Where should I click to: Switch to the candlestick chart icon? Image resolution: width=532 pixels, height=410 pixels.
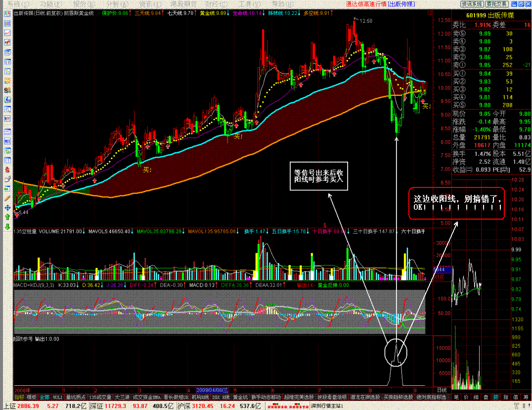(x=7, y=43)
